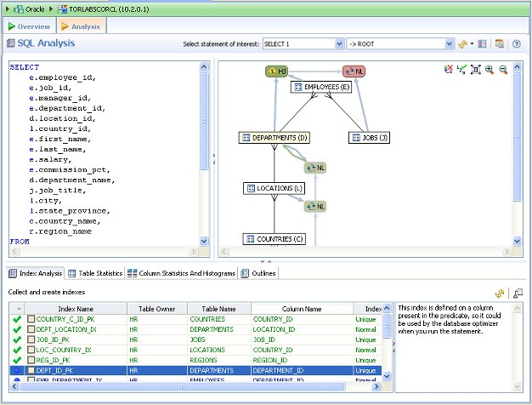Click the DEPARTMENTS (D) table node

click(274, 138)
